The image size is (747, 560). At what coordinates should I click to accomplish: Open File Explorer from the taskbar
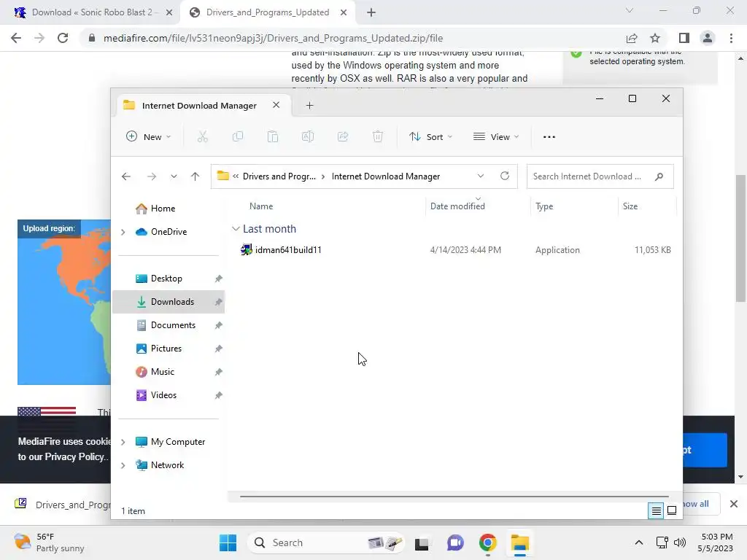coord(519,542)
